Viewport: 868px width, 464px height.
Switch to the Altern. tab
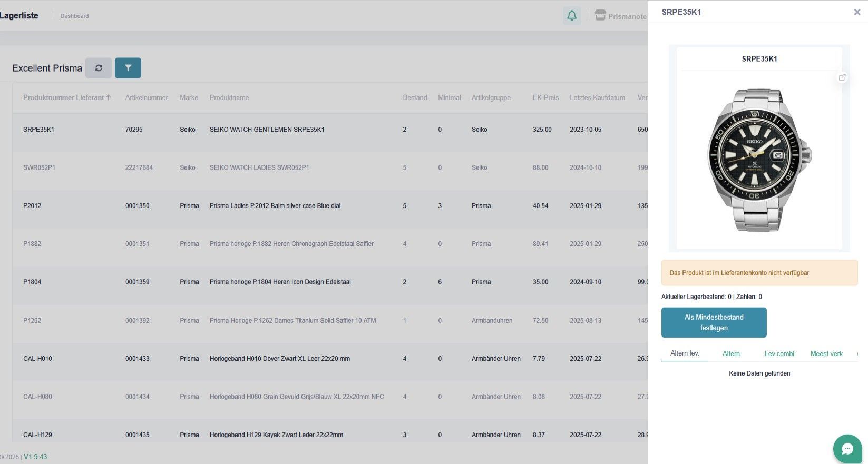(732, 354)
